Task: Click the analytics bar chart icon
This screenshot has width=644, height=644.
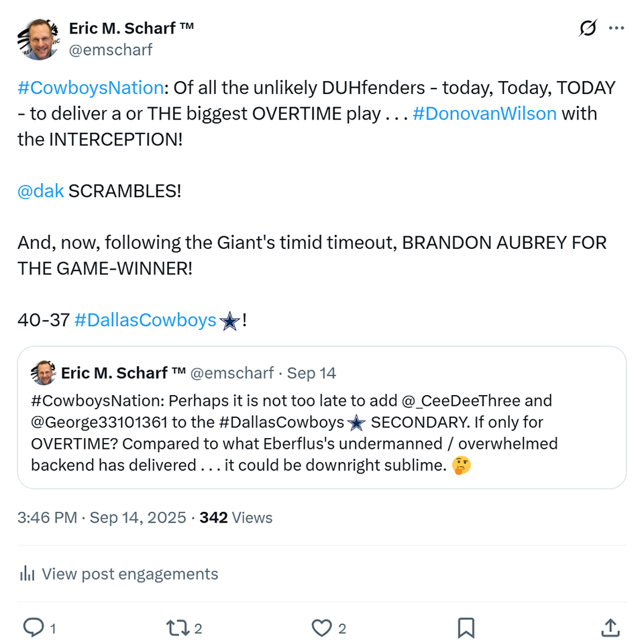Action: [x=28, y=574]
